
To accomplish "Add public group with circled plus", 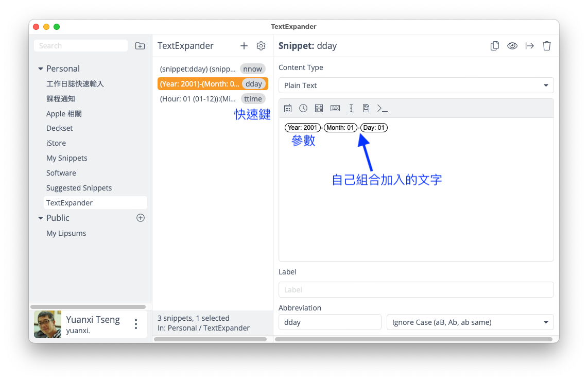I will click(x=141, y=218).
